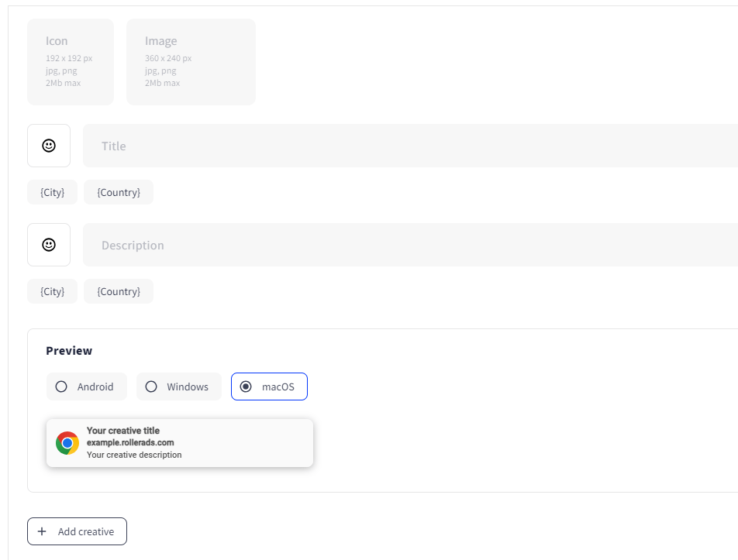Click the Preview section heading

69,351
